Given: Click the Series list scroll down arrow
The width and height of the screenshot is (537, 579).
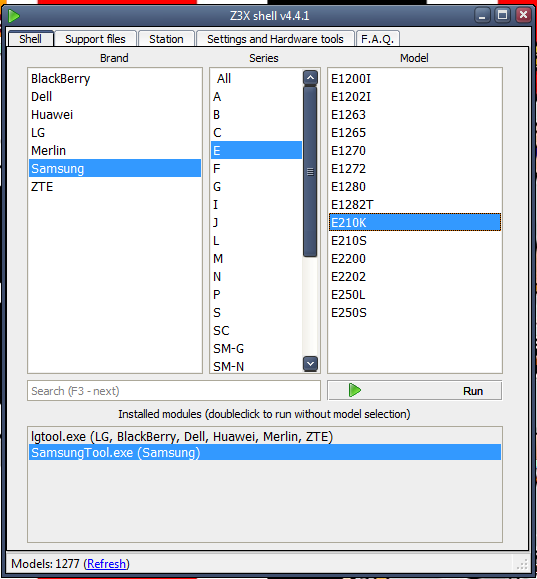Looking at the screenshot, I should click(310, 364).
